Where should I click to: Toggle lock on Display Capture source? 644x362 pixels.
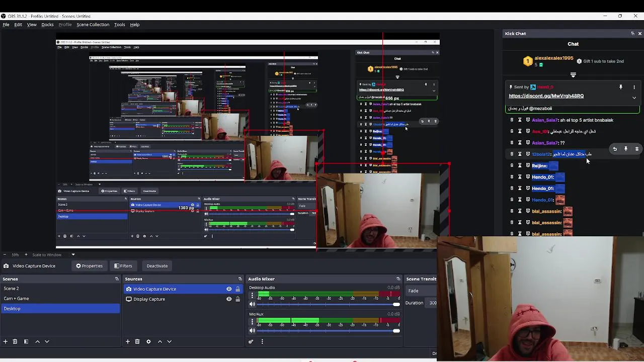tap(237, 299)
